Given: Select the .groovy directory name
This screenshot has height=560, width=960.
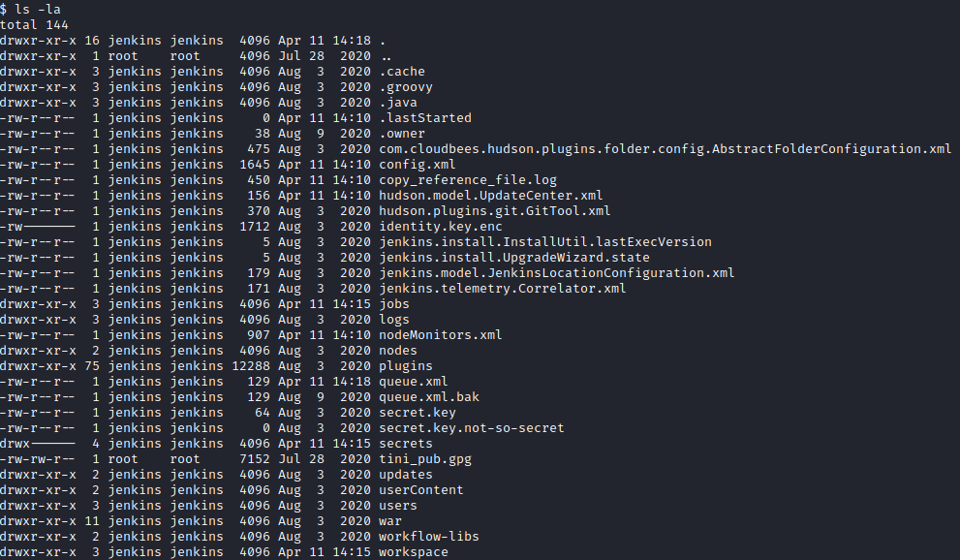Looking at the screenshot, I should coord(405,86).
